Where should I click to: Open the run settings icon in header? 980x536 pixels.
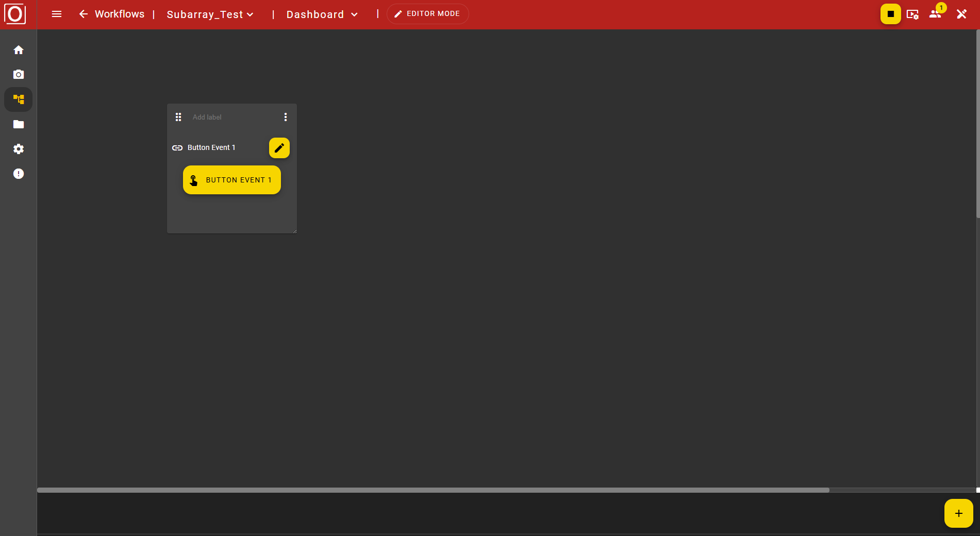912,14
